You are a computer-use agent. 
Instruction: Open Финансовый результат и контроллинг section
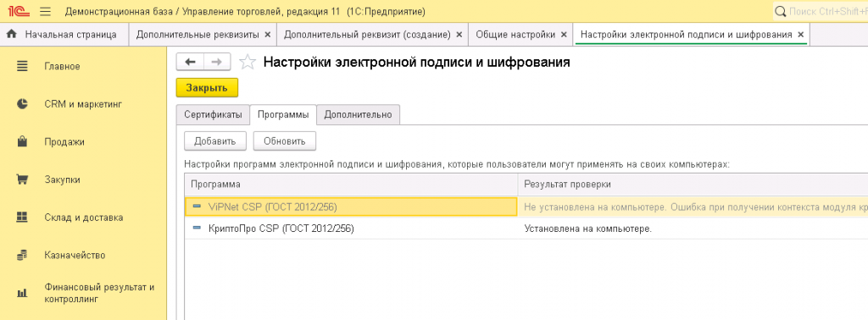coord(99,294)
